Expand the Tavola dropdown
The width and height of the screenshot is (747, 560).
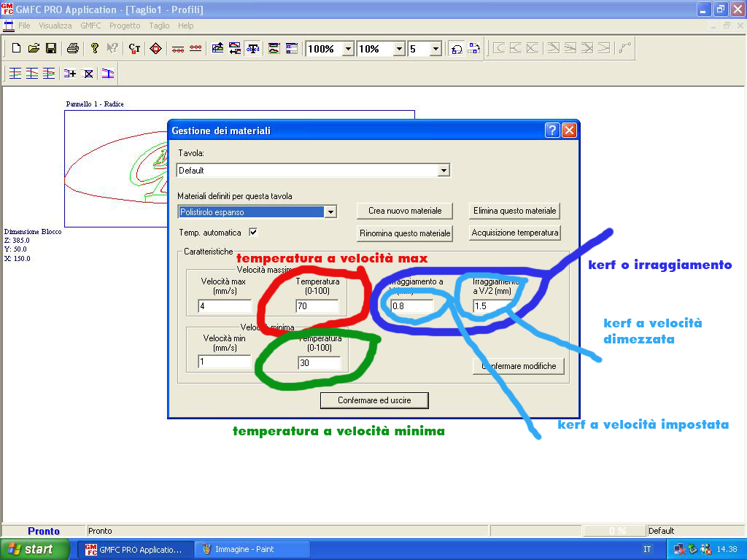(443, 171)
